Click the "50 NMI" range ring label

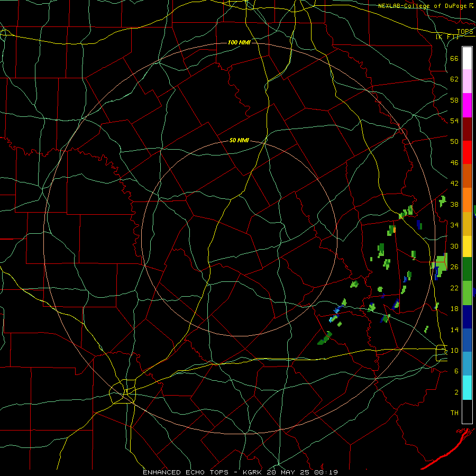(x=239, y=140)
